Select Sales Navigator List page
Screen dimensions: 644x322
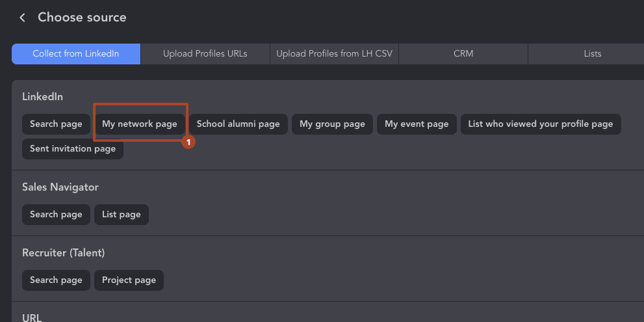coord(121,215)
